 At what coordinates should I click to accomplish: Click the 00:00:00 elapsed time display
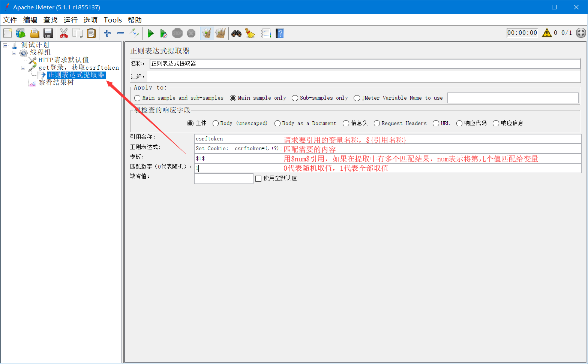(x=522, y=33)
